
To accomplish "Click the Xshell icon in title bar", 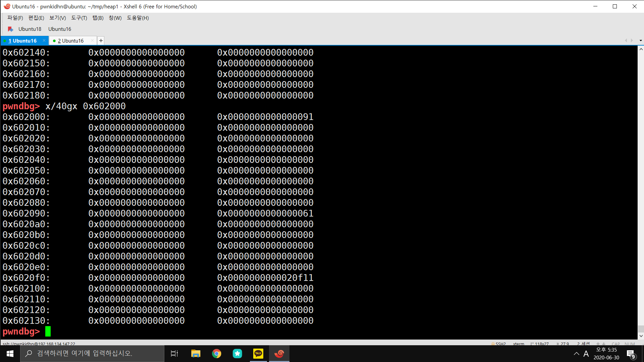I will point(7,6).
